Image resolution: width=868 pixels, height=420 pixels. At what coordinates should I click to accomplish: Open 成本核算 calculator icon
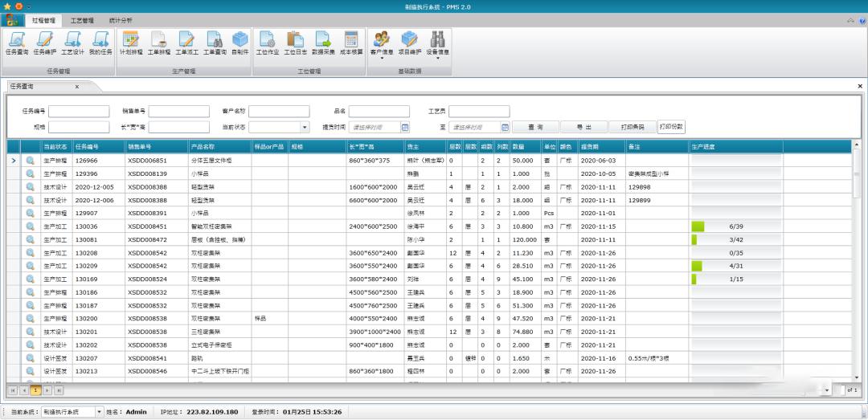(351, 43)
